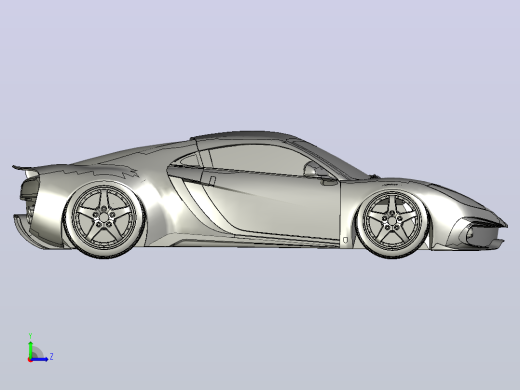Click the blue Z axis arrow of triad
The image size is (520, 390).
(40, 359)
